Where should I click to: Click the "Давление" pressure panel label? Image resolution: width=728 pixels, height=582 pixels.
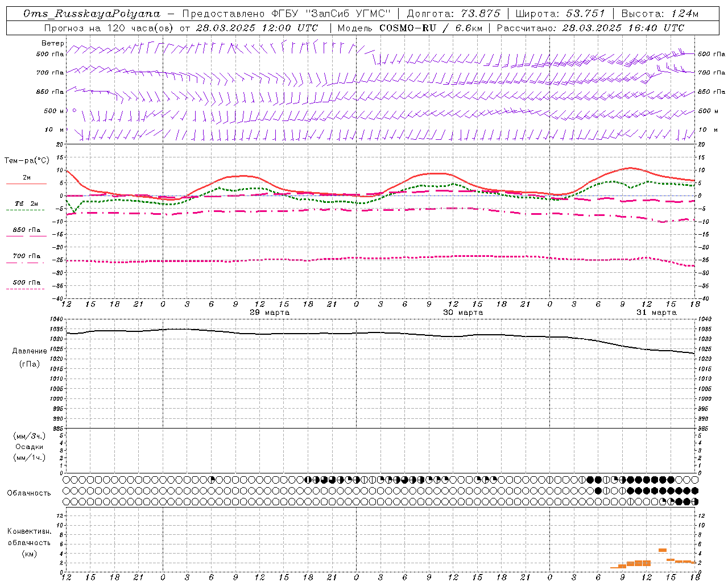(30, 351)
